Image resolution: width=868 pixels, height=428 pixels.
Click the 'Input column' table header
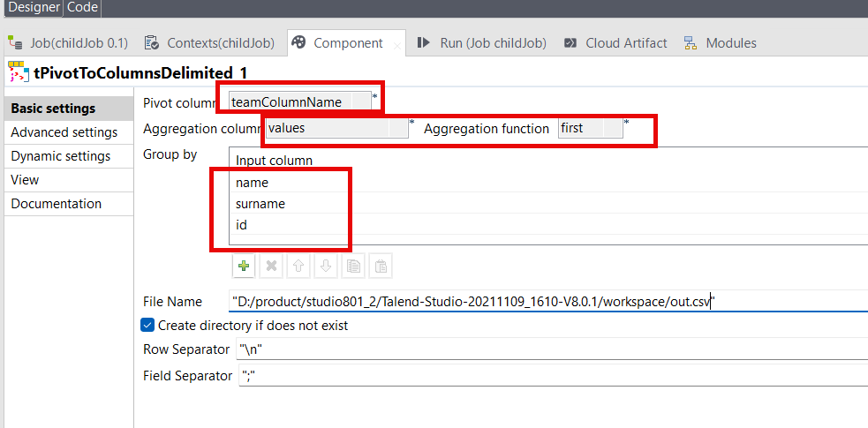point(274,161)
